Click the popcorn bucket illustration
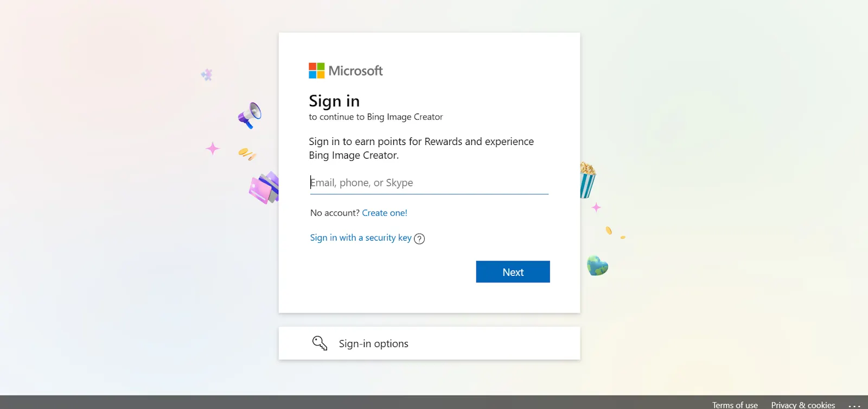 [587, 180]
